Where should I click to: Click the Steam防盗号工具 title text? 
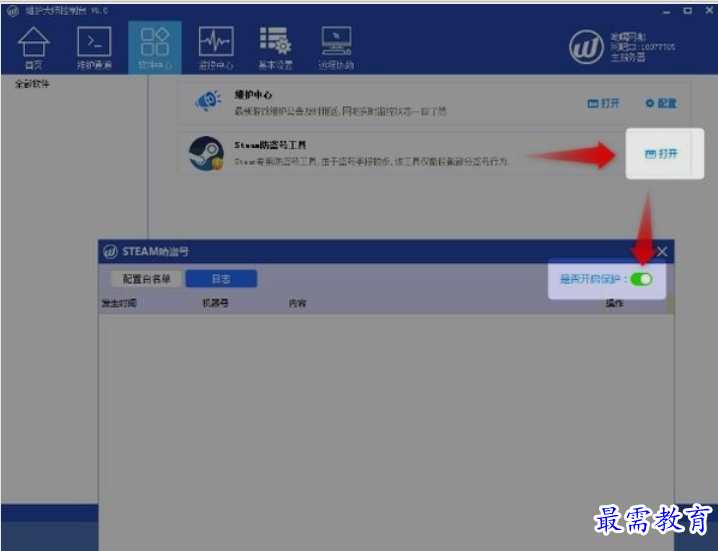pyautogui.click(x=270, y=145)
